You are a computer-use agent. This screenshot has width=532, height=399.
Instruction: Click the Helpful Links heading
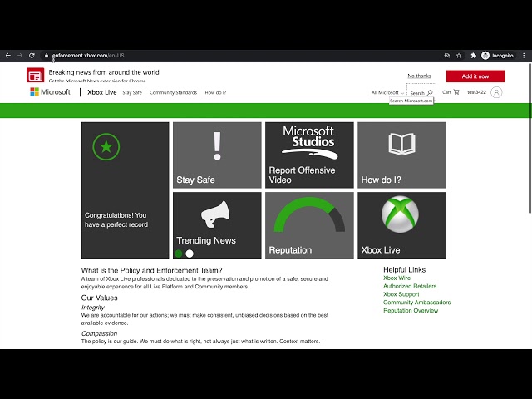point(405,269)
